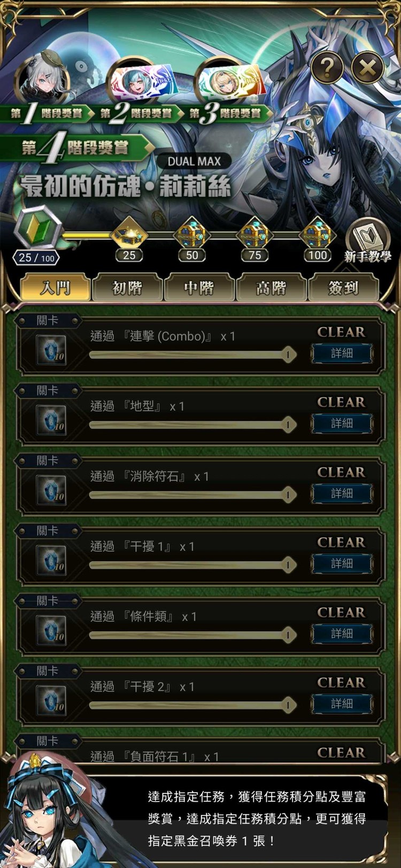Tap the 干擾 1 mission progress bar
The height and width of the screenshot is (868, 401).
point(192,565)
